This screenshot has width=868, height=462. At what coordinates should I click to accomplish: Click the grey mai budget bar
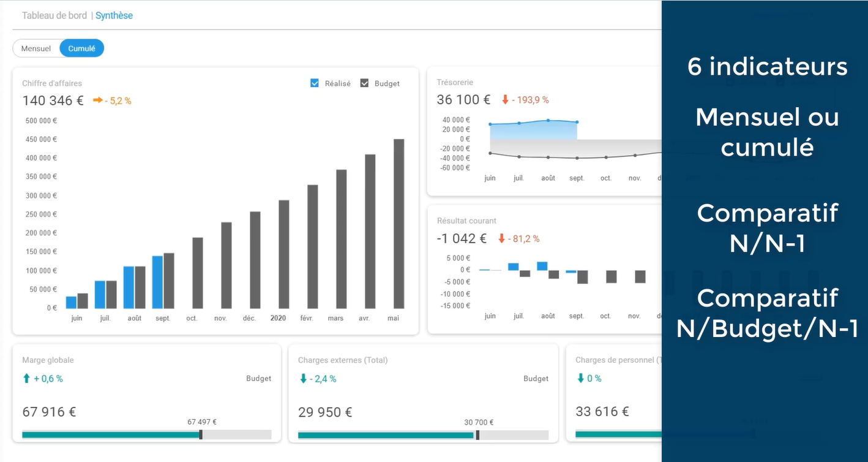[x=398, y=224]
